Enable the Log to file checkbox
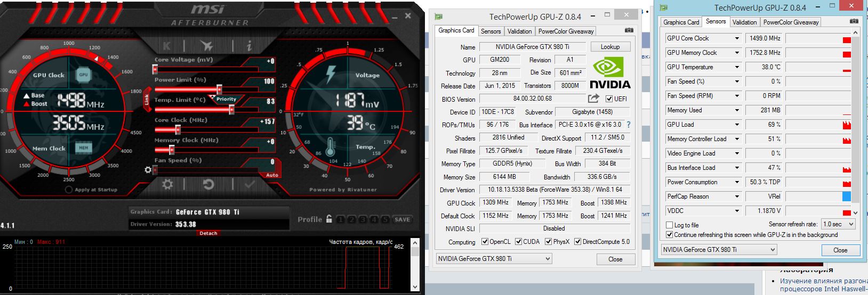868x295 pixels. (x=670, y=225)
